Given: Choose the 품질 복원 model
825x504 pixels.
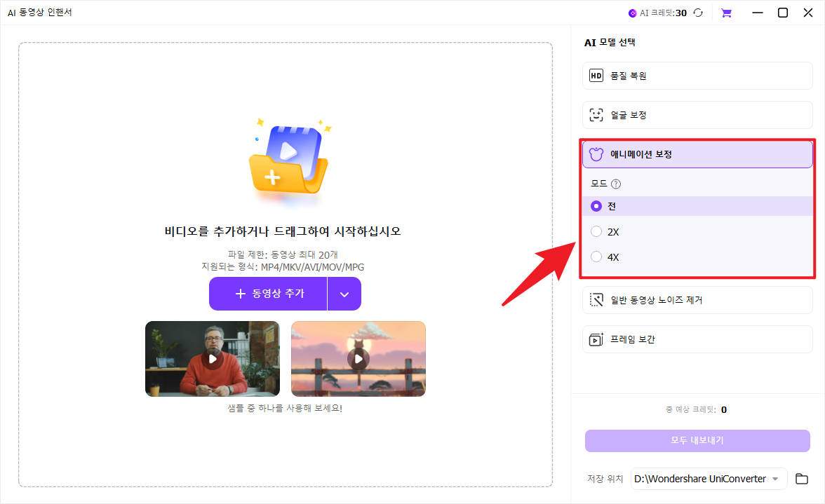Looking at the screenshot, I should (697, 76).
